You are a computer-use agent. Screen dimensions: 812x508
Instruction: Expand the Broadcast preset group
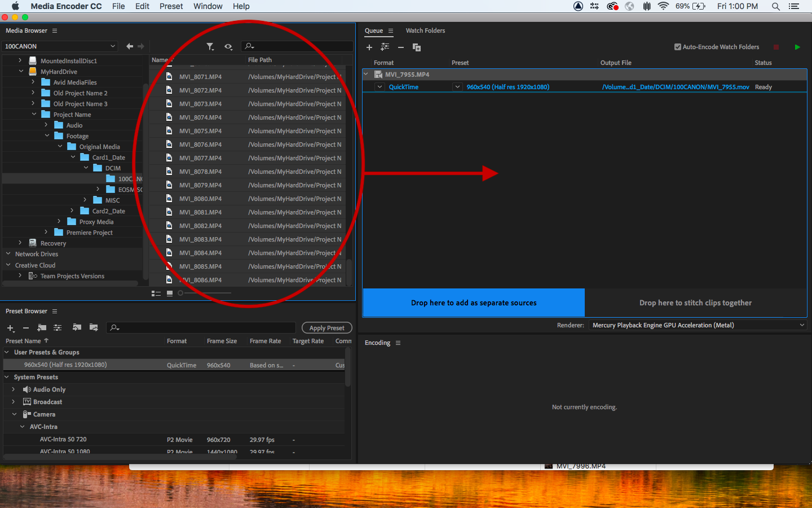click(14, 402)
